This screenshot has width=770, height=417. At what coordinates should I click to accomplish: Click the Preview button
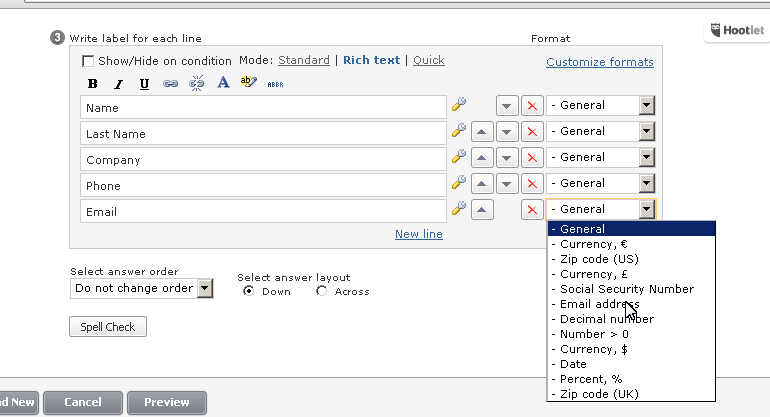click(x=167, y=402)
